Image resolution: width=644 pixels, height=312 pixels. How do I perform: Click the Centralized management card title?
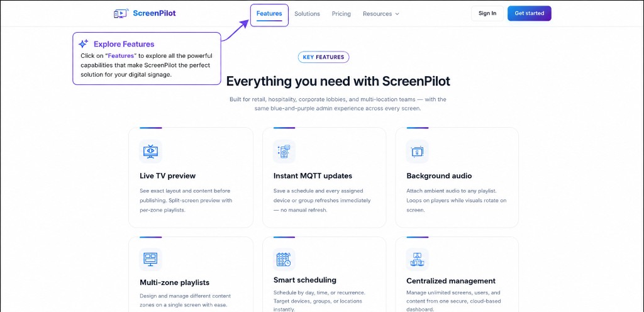point(451,281)
